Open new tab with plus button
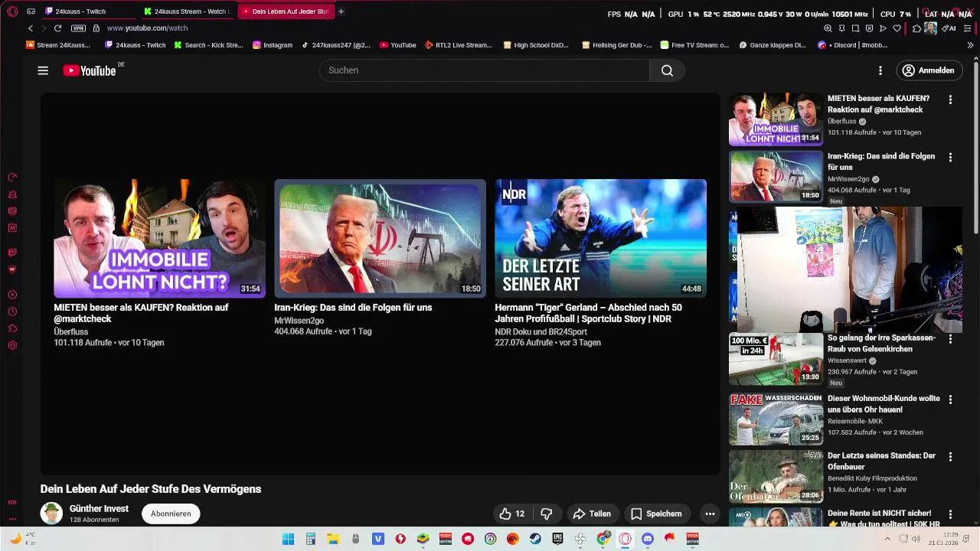The image size is (980, 551). point(341,11)
